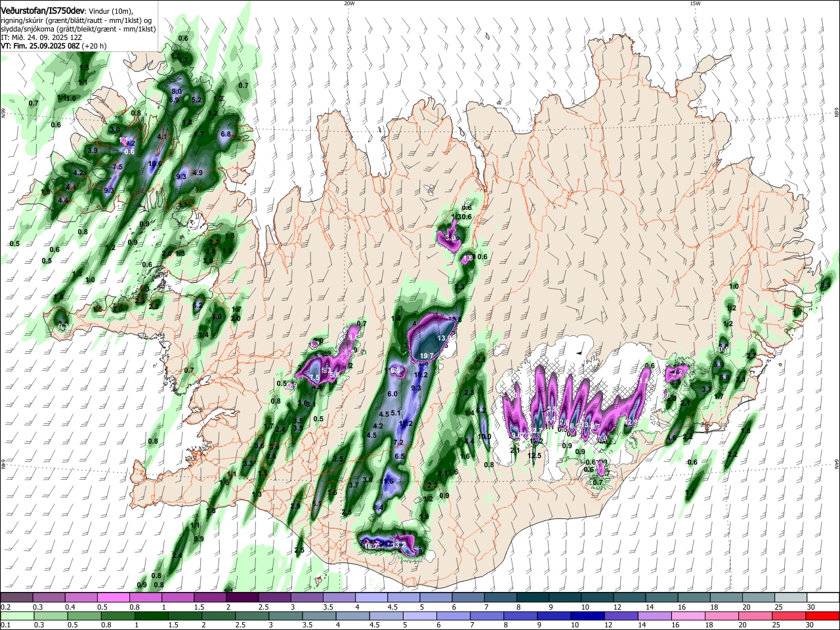Click the Veðurstofan/IS750dev title text

42,10
